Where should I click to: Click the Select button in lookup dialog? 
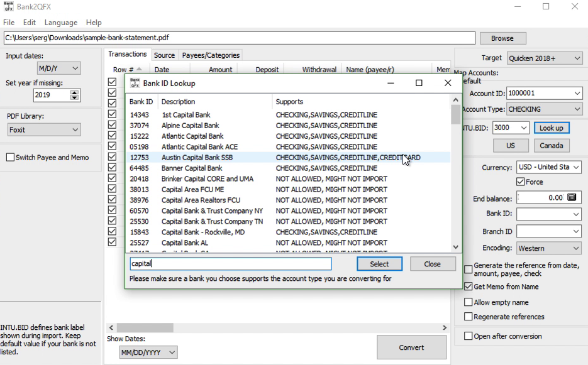pyautogui.click(x=379, y=264)
